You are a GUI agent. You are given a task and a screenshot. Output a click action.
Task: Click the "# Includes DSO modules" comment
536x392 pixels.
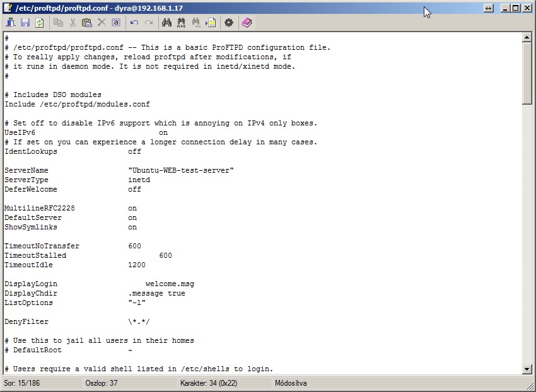pyautogui.click(x=53, y=95)
